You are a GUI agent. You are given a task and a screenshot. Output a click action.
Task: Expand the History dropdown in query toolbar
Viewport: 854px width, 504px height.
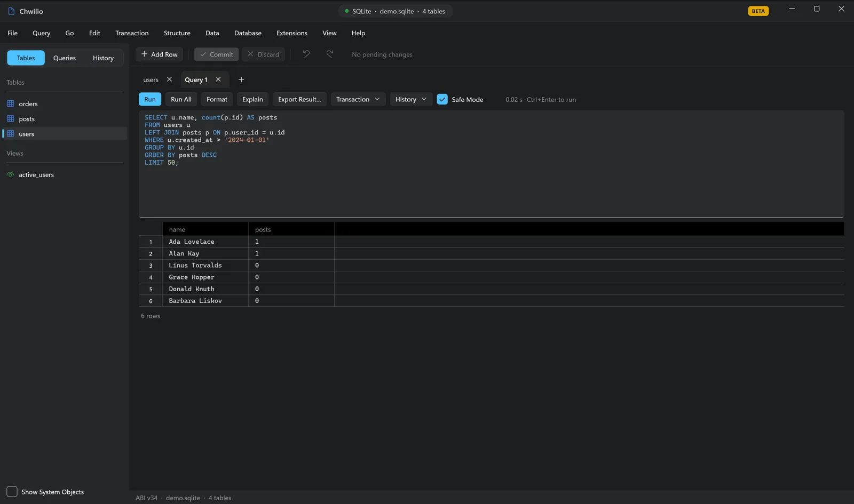[x=411, y=99]
